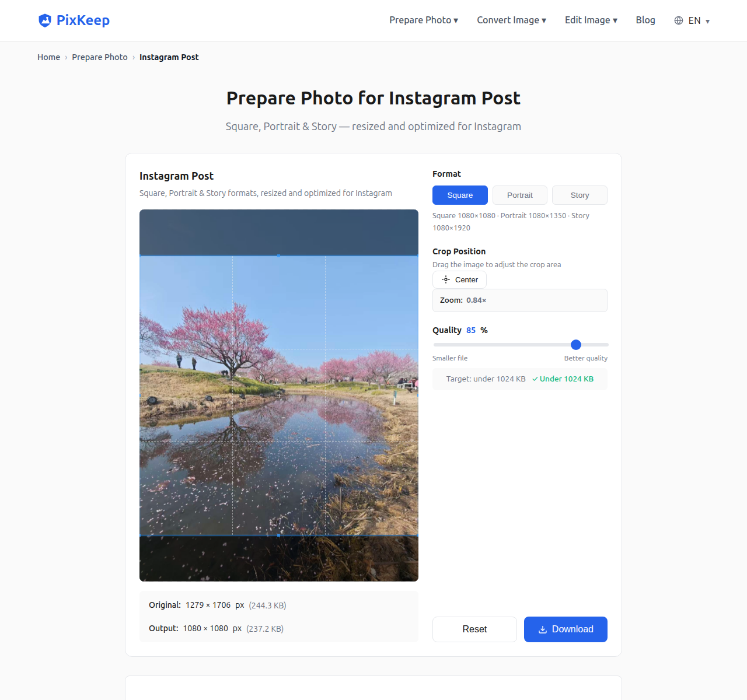Viewport: 747px width, 700px height.
Task: Click the top middle crop handle
Action: 279,256
